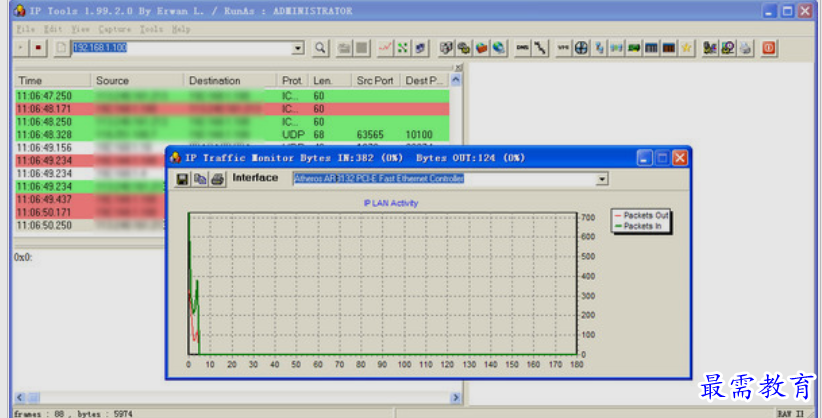Select the packet row 11:06:49.156
This screenshot has width=822, height=418.
point(90,148)
